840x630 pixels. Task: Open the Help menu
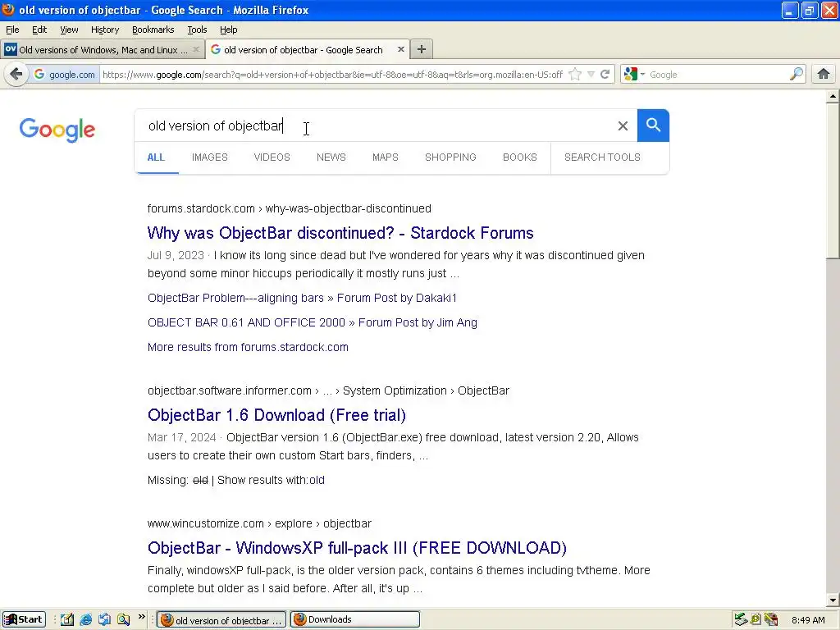click(x=228, y=30)
